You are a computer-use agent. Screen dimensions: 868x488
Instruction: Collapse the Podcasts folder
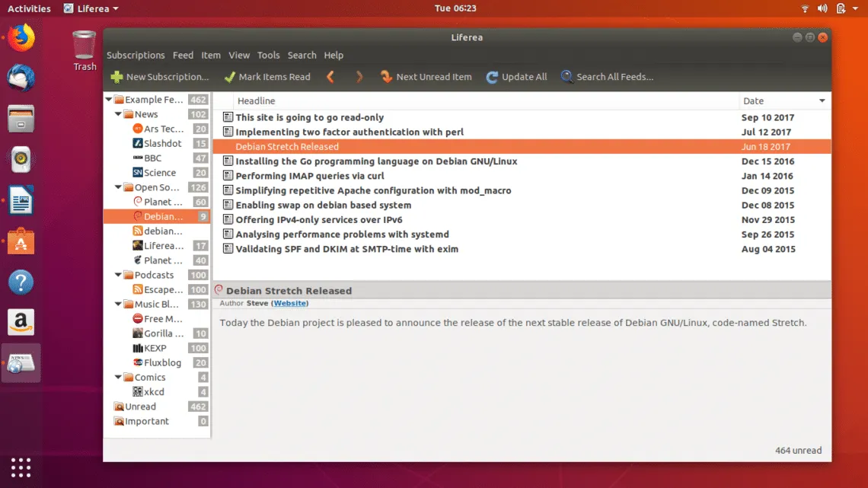coord(118,276)
